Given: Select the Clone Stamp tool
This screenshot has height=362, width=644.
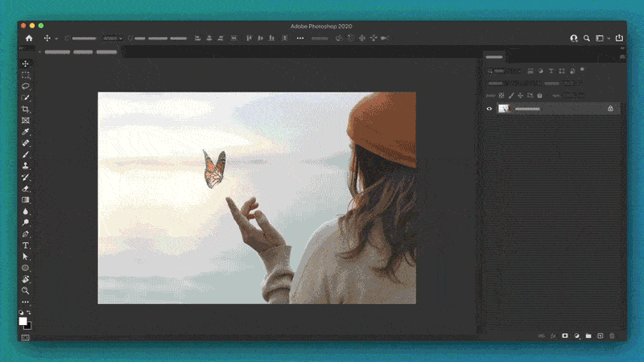Looking at the screenshot, I should (x=26, y=166).
